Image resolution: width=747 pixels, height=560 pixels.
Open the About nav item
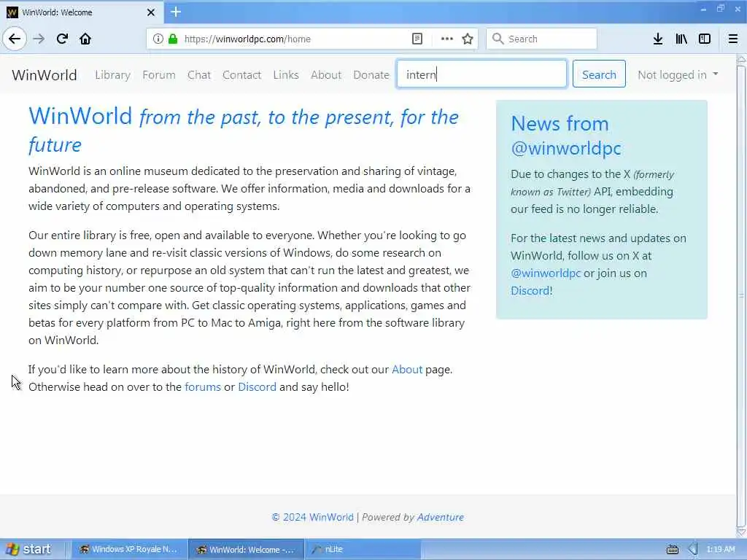coord(326,75)
